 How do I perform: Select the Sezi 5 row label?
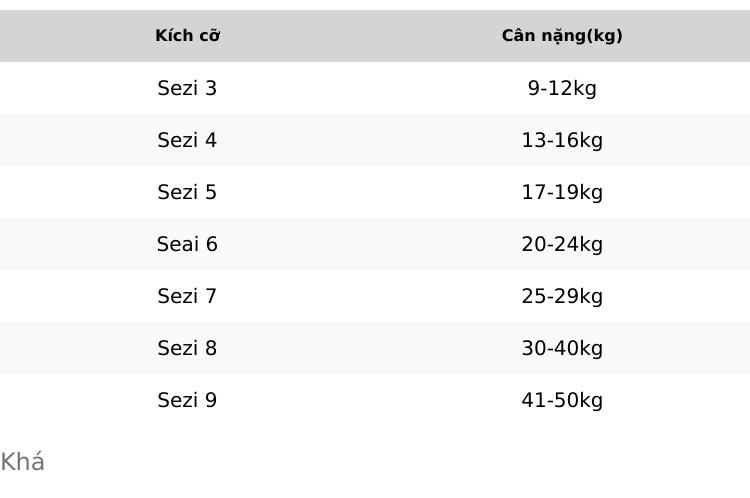coord(187,192)
